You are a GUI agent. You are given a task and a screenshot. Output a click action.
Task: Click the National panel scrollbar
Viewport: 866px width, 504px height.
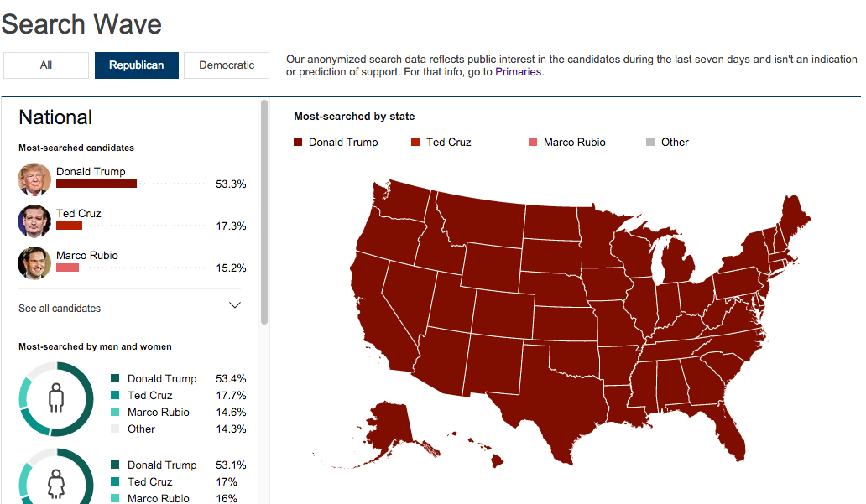pos(264,212)
